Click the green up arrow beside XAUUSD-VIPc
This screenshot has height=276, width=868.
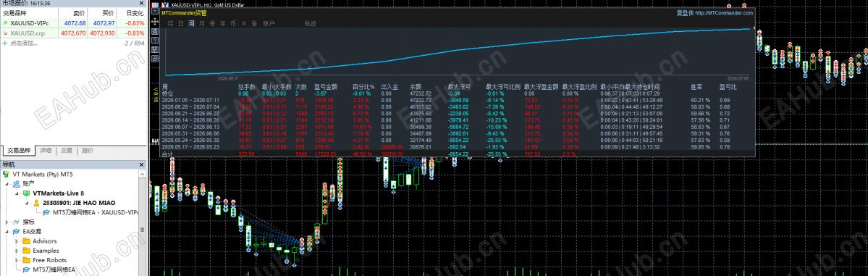(x=5, y=23)
